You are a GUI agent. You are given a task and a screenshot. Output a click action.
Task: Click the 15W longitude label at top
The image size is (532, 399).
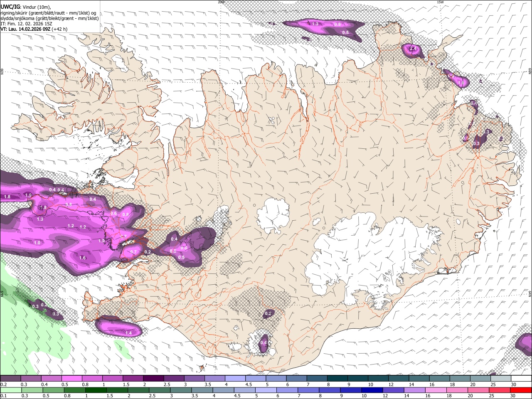[440, 2]
